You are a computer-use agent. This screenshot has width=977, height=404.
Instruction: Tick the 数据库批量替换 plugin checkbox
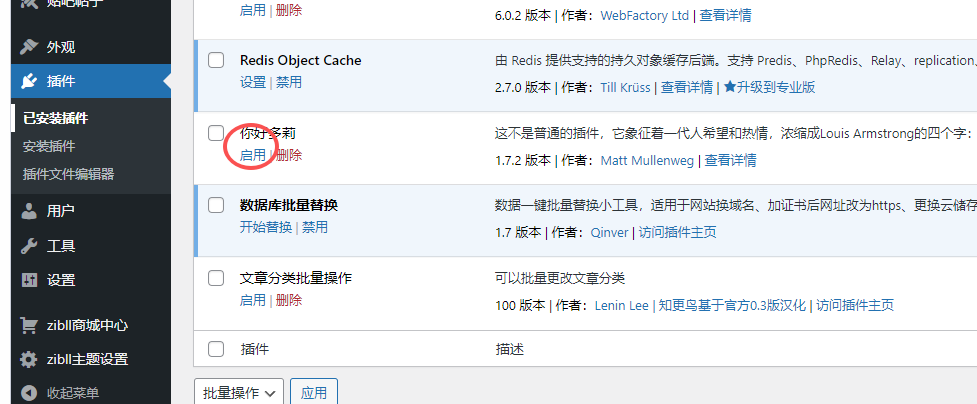point(216,205)
